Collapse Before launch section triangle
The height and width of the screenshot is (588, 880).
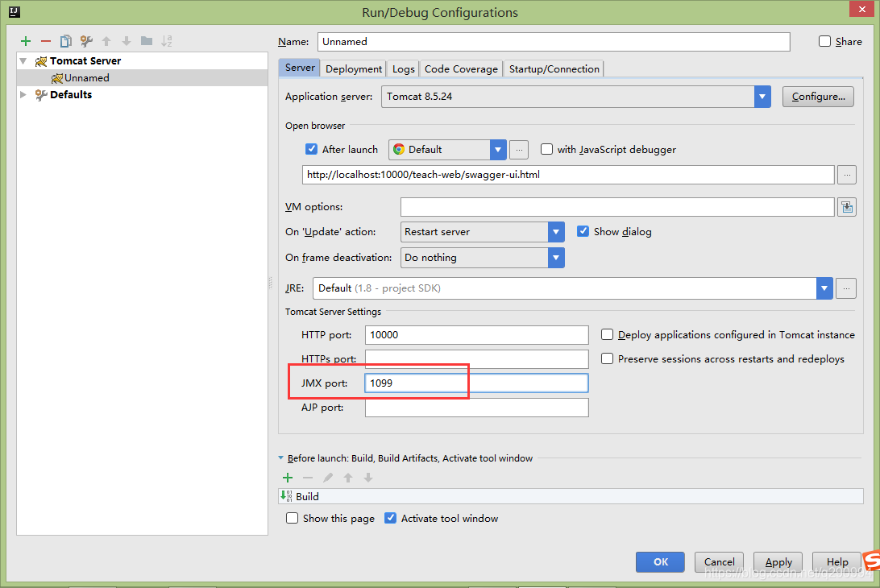pyautogui.click(x=280, y=458)
